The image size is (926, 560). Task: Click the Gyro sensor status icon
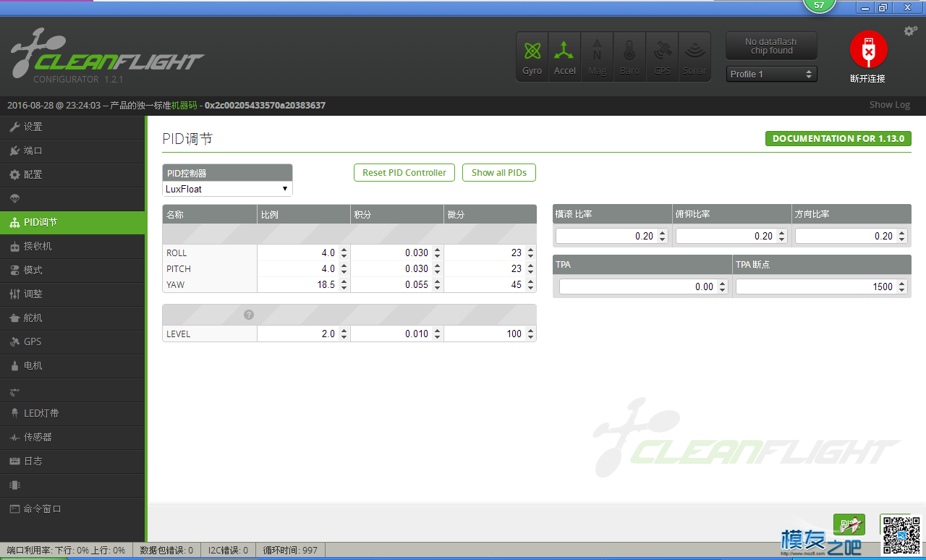tap(532, 56)
